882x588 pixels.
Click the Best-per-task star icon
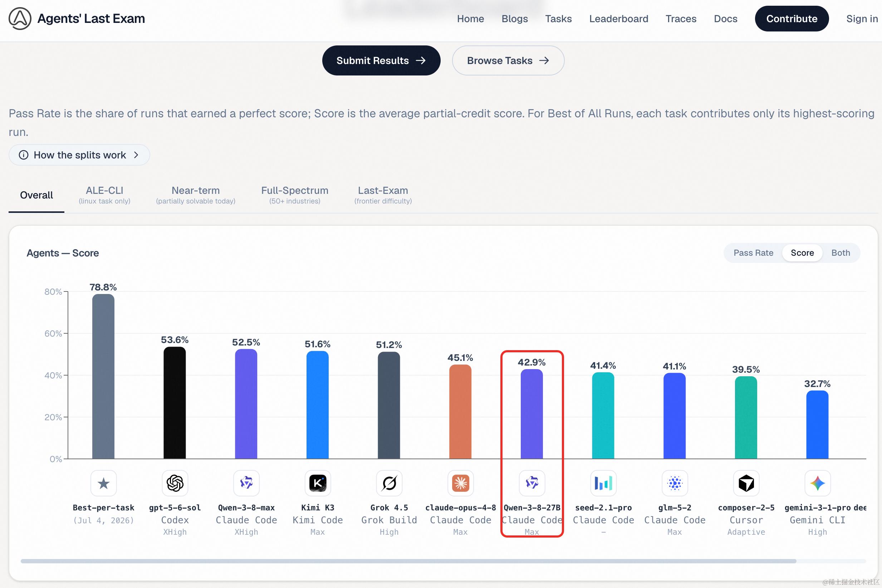click(x=103, y=483)
